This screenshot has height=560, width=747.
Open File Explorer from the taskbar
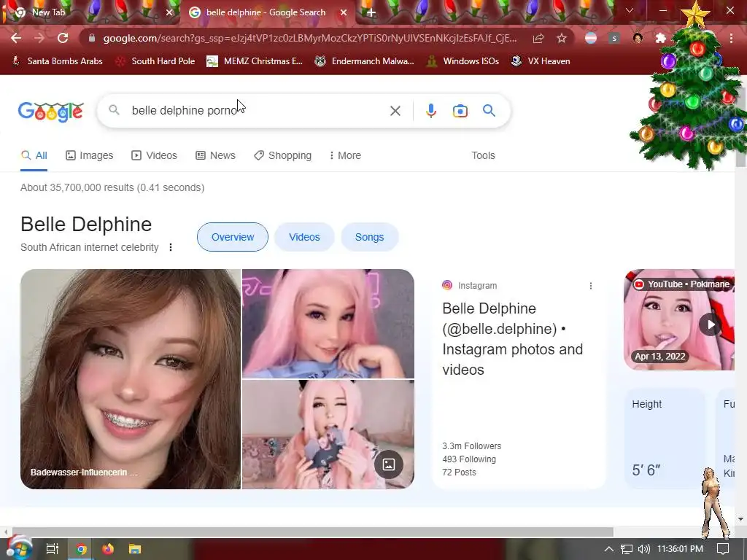click(x=135, y=549)
